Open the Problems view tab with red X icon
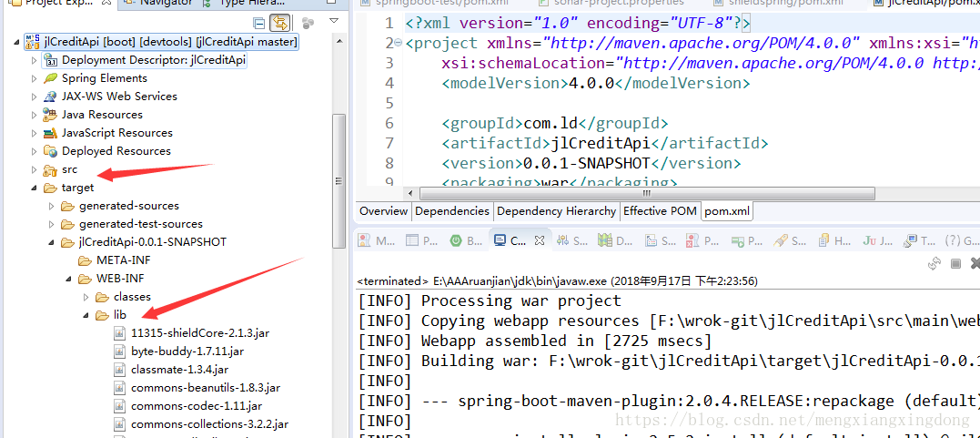 pyautogui.click(x=702, y=240)
